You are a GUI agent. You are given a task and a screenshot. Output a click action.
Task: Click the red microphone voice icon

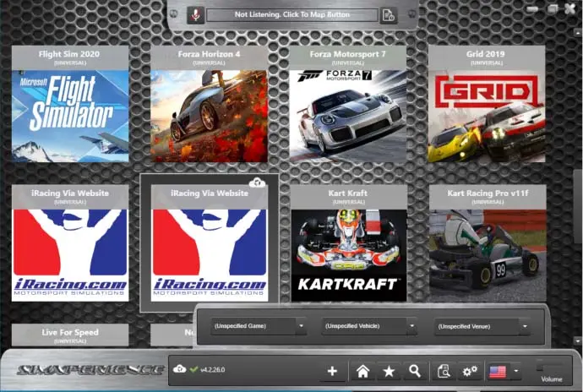point(195,15)
